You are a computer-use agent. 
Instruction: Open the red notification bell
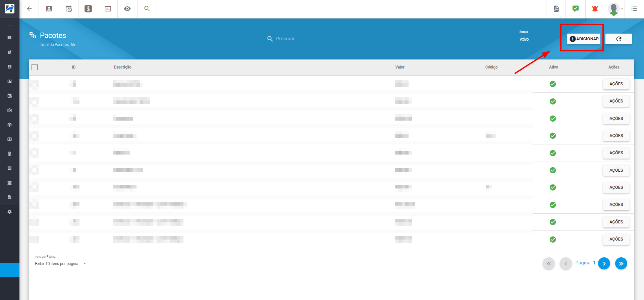[x=595, y=9]
